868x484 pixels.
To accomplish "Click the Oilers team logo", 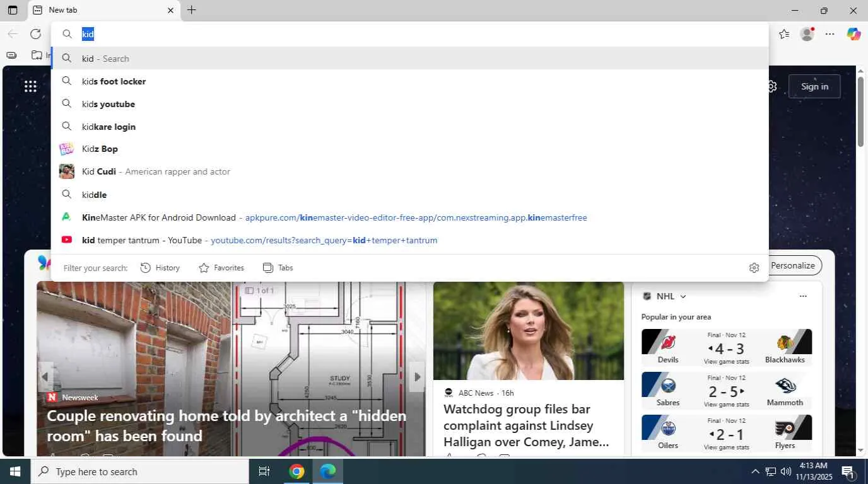I will pyautogui.click(x=668, y=429).
